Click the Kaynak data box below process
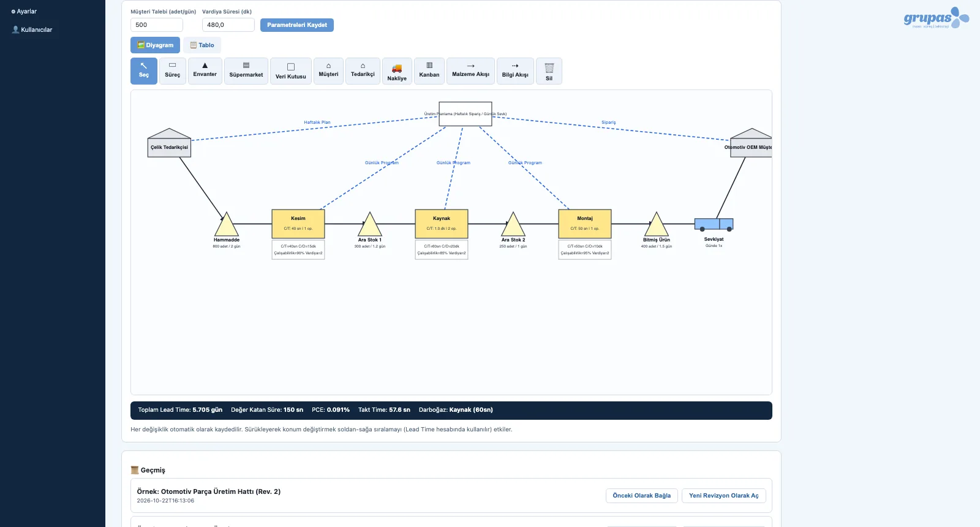980x527 pixels. pos(442,249)
